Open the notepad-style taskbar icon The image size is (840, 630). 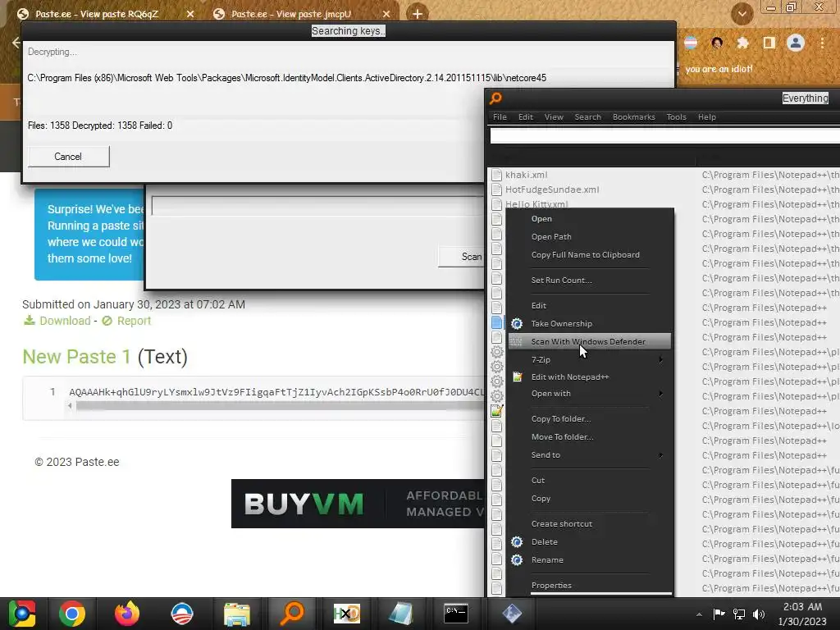tap(401, 614)
